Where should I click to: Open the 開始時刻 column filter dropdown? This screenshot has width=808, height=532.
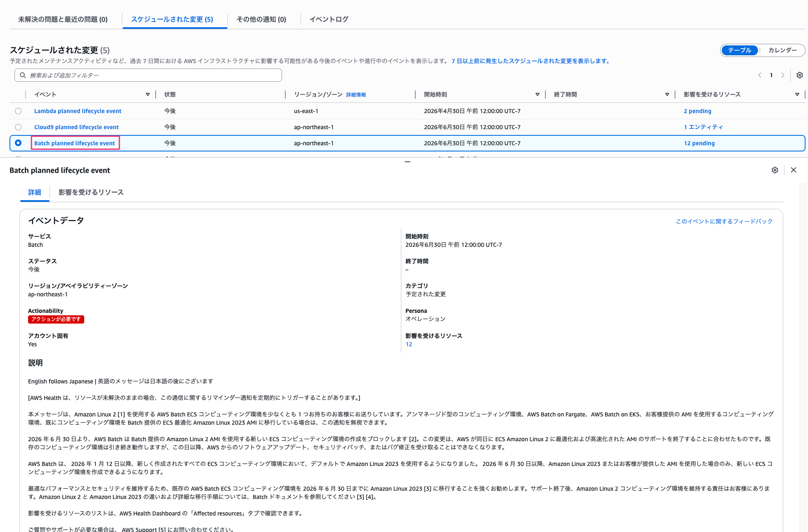538,94
